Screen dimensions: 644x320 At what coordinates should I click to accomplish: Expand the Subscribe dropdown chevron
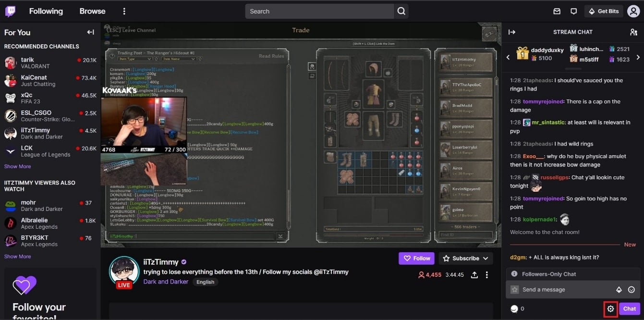point(486,258)
